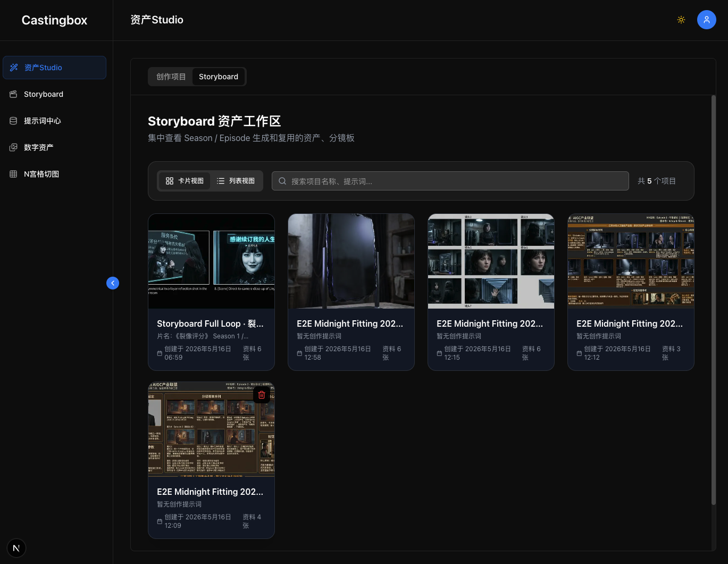Click the calendar icon on the 12:09 card
Image resolution: width=728 pixels, height=564 pixels.
[x=160, y=521]
